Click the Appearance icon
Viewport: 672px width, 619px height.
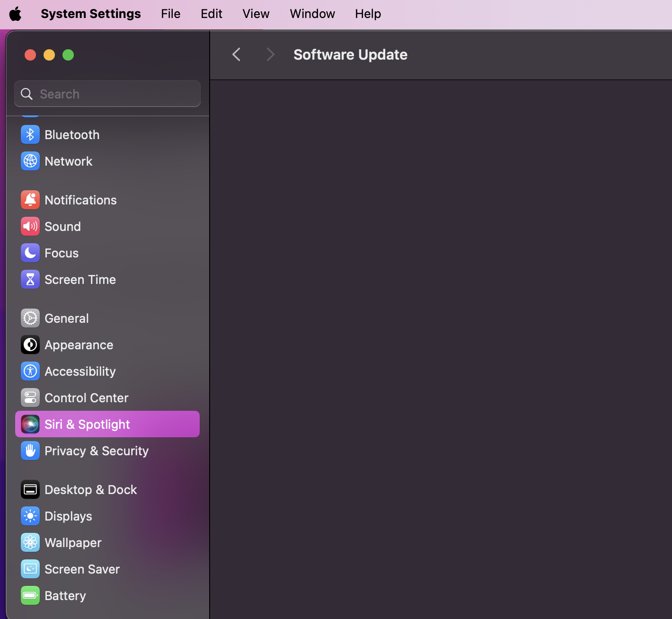pyautogui.click(x=30, y=345)
